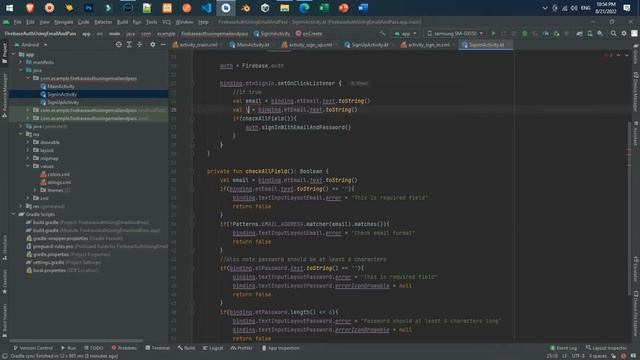
Task: Open Project panel options gear icon
Action: coord(152,44)
